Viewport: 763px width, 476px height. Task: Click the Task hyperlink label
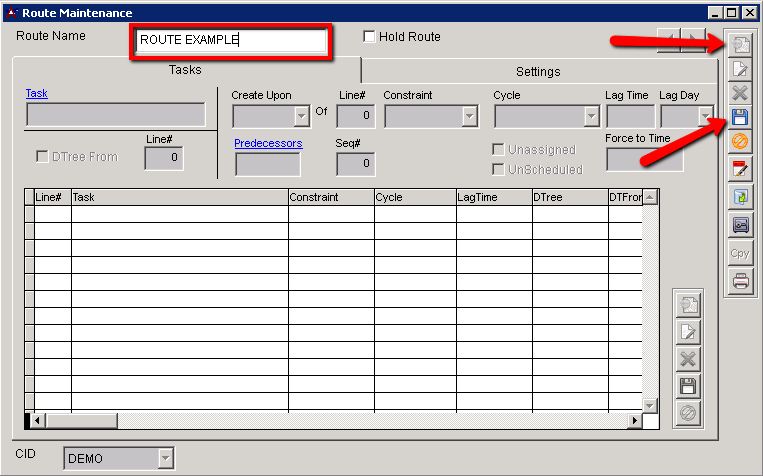pyautogui.click(x=37, y=93)
